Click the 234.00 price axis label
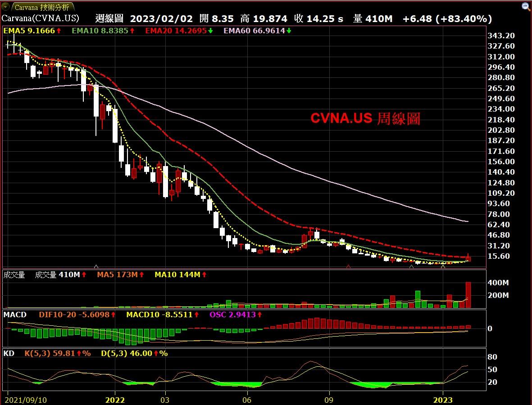The width and height of the screenshot is (532, 405). (x=501, y=109)
